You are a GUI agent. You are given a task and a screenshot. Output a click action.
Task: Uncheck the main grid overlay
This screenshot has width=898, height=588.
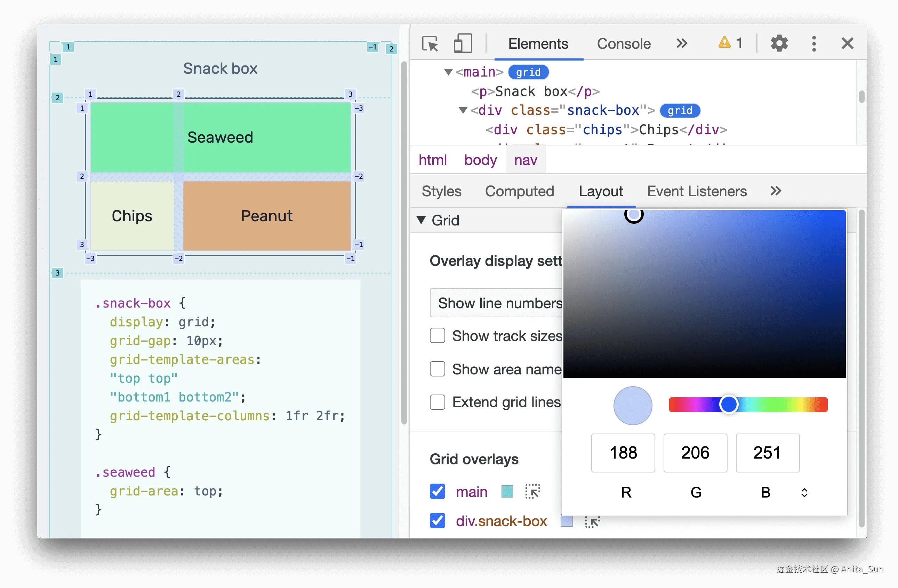pyautogui.click(x=437, y=491)
